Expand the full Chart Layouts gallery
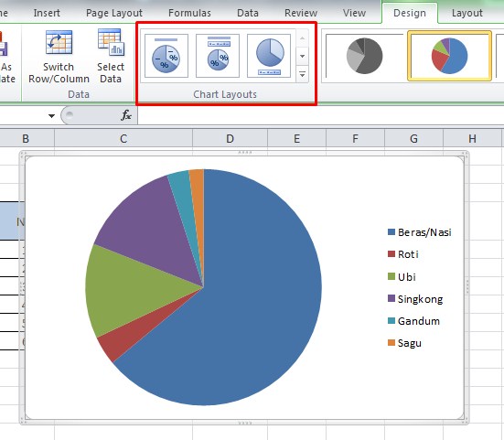This screenshot has width=504, height=440. tap(302, 75)
